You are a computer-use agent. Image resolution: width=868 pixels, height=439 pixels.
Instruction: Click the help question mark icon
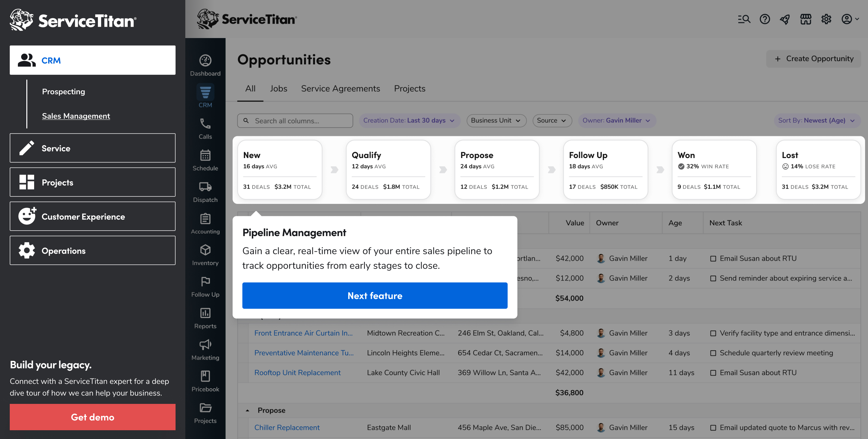coord(765,19)
